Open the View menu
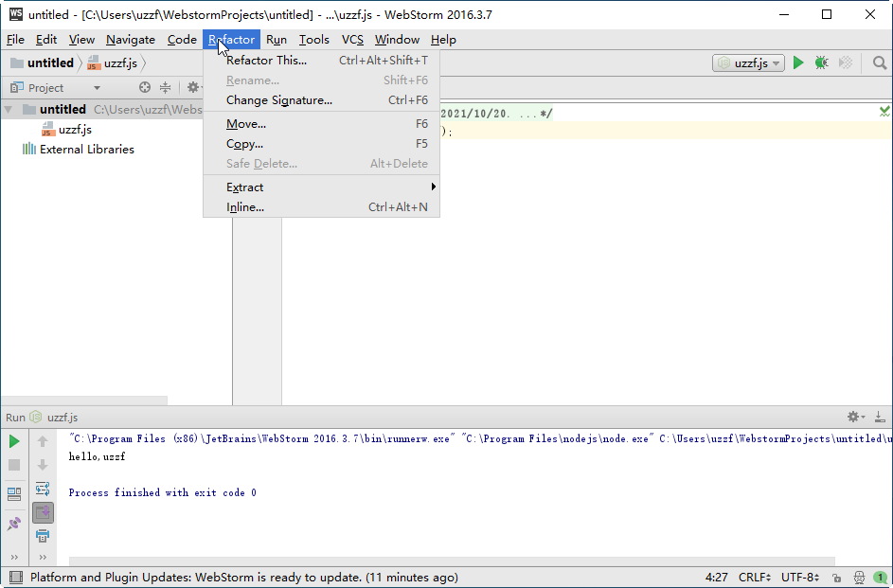The height and width of the screenshot is (588, 893). click(81, 39)
